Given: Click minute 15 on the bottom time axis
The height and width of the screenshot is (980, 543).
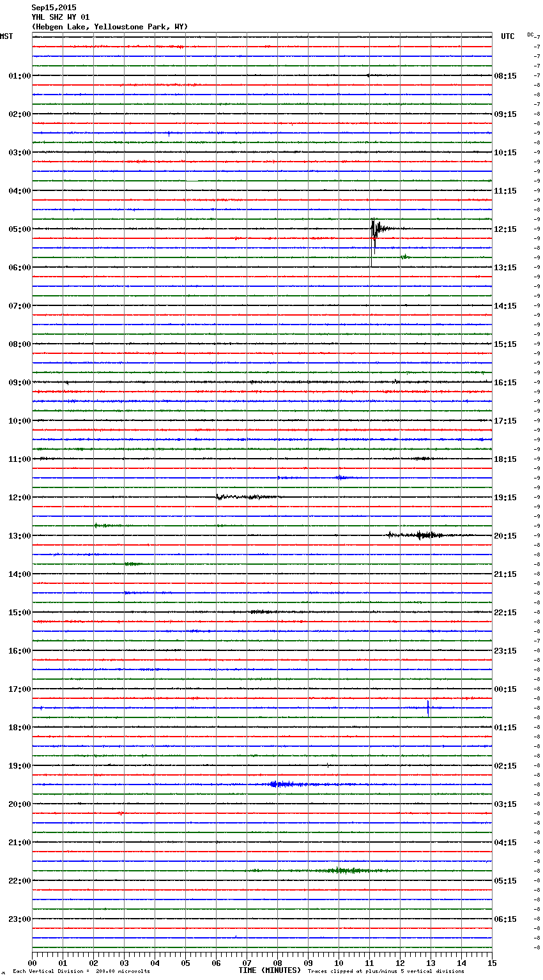Looking at the screenshot, I should coord(492,963).
